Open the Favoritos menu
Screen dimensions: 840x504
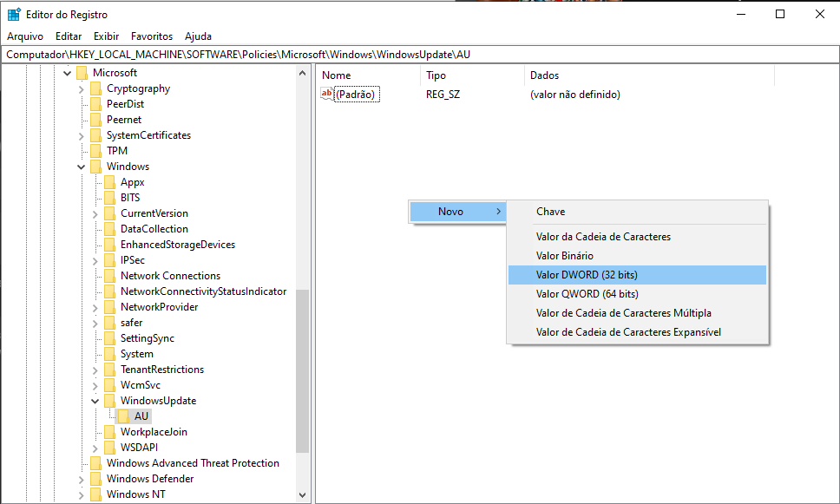(152, 36)
